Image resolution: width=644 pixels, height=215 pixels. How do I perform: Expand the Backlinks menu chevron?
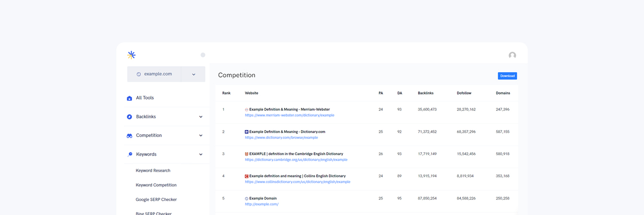[x=200, y=117]
